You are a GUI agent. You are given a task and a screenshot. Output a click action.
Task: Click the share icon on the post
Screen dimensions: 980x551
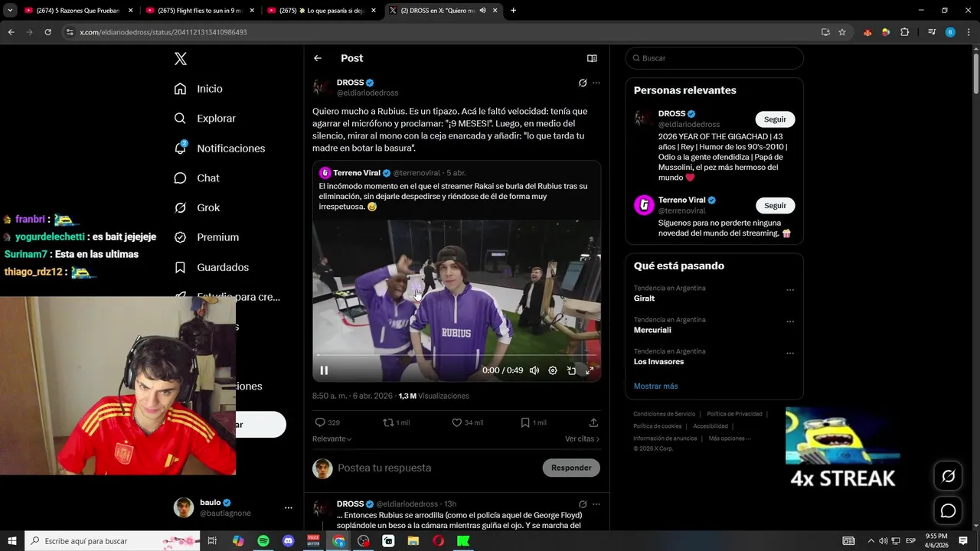593,422
